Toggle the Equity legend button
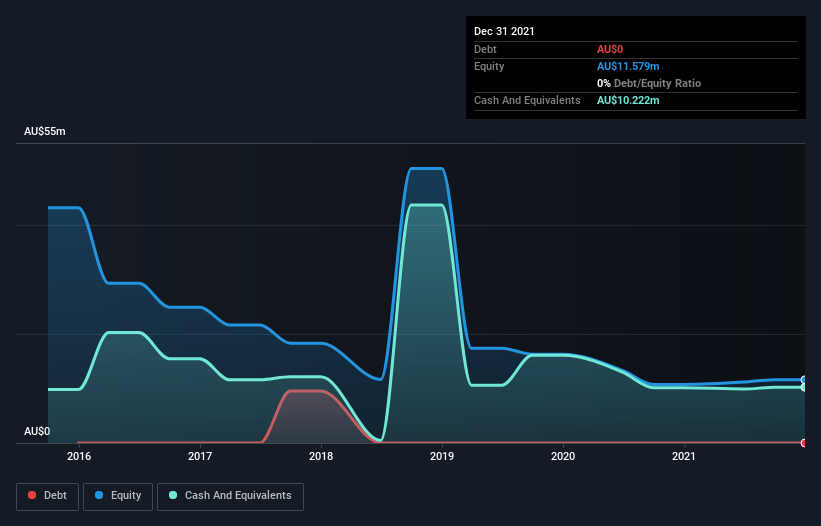 tap(118, 496)
